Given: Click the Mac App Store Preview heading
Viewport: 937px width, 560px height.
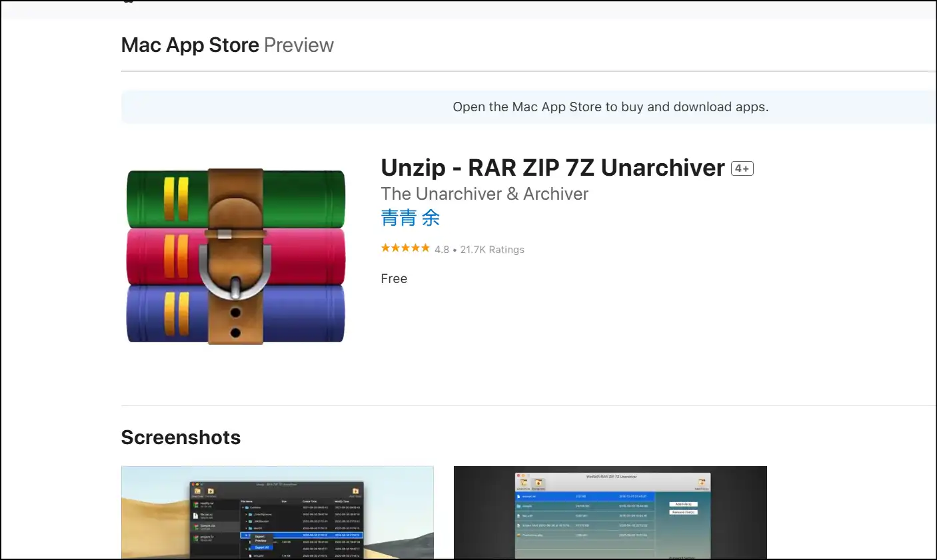Looking at the screenshot, I should tap(227, 45).
